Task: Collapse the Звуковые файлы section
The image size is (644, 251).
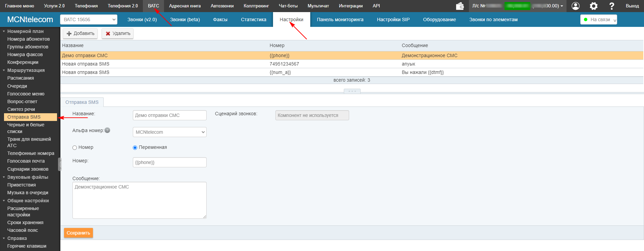Action: [x=4, y=177]
